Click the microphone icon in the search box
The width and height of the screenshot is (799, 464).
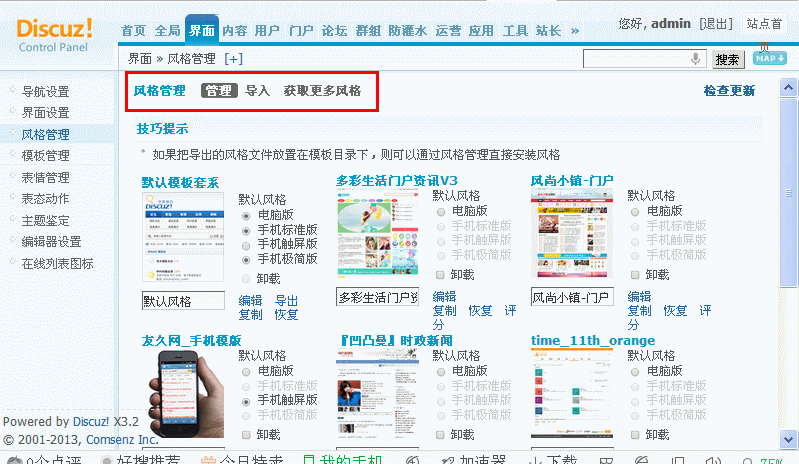[696, 59]
